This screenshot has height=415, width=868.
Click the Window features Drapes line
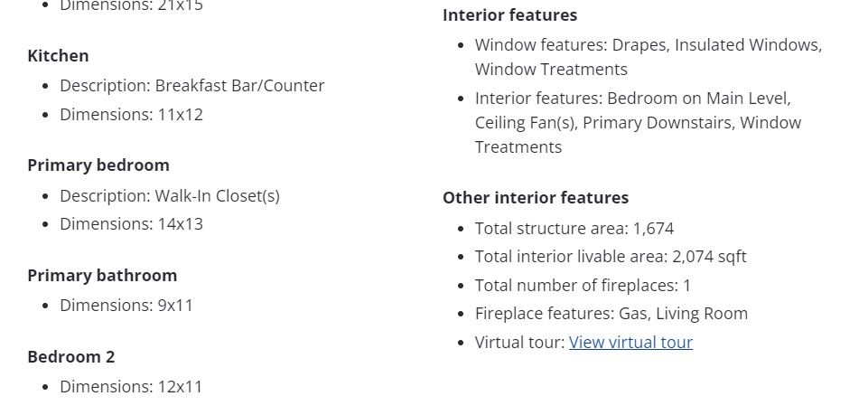(648, 45)
